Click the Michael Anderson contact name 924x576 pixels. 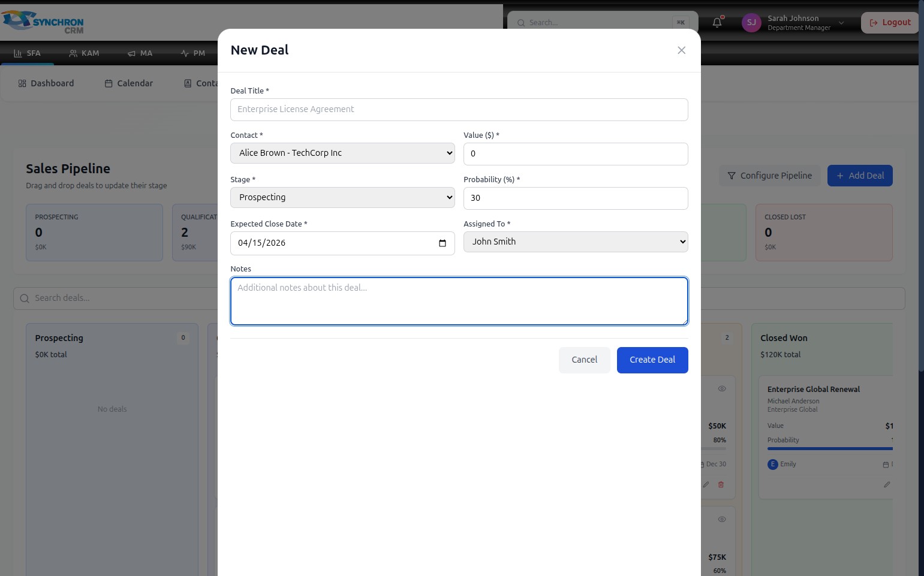793,402
